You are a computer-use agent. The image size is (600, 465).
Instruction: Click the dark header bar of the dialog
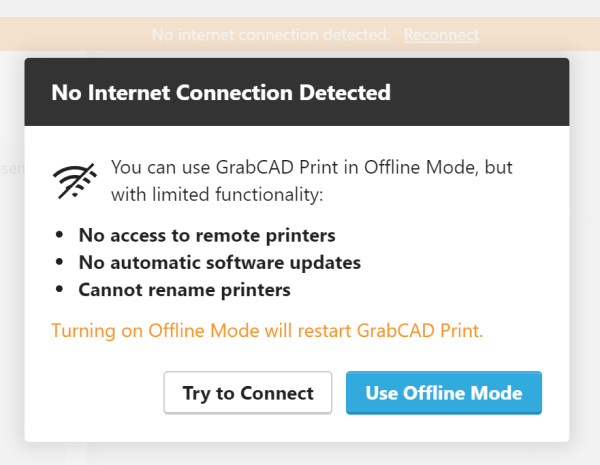click(297, 92)
